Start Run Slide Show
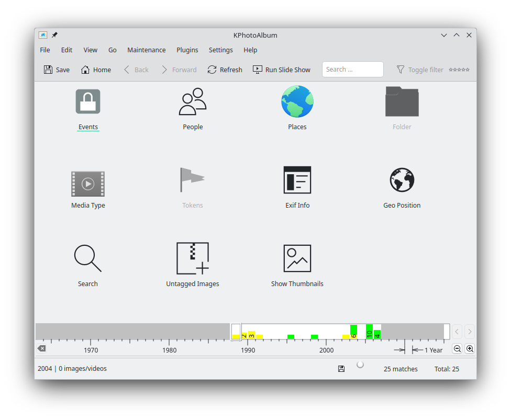 tap(281, 70)
